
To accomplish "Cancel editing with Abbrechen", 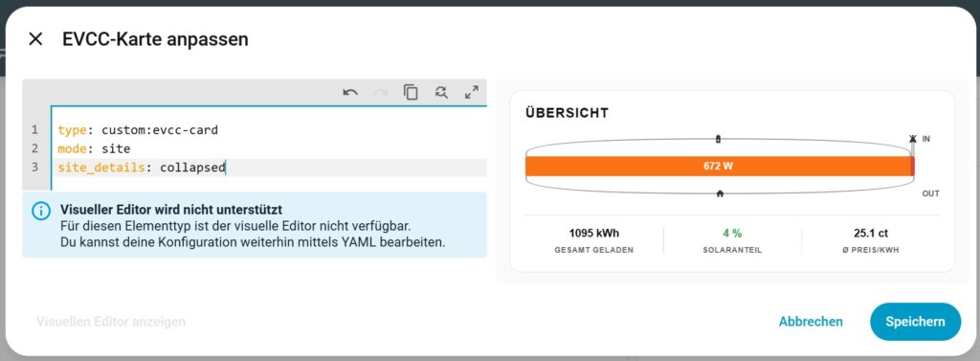I will [811, 322].
